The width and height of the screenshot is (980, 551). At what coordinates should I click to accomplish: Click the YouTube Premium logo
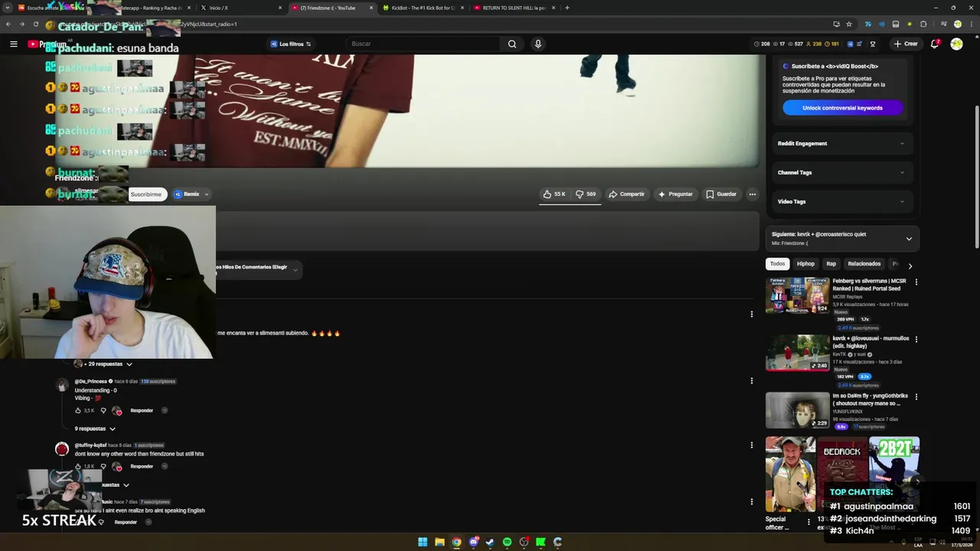pyautogui.click(x=47, y=44)
